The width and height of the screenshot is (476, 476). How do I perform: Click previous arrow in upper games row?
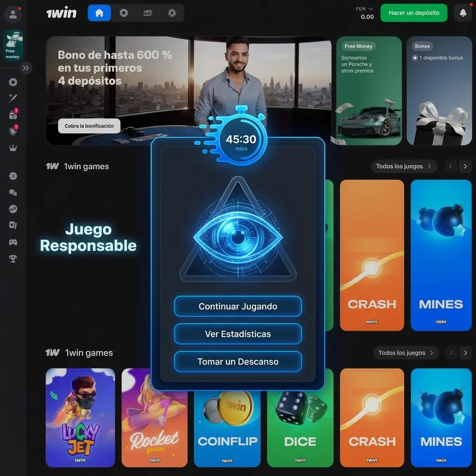coord(450,166)
